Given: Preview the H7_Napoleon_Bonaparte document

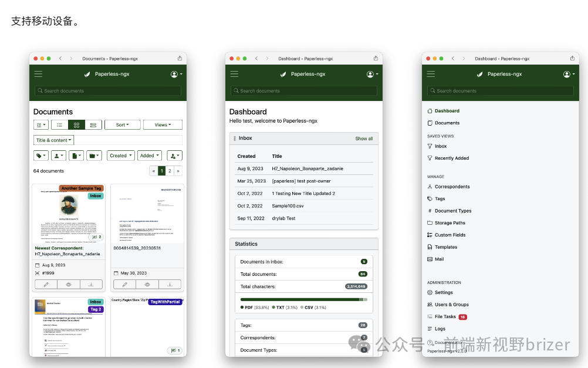Looking at the screenshot, I should coord(69,285).
